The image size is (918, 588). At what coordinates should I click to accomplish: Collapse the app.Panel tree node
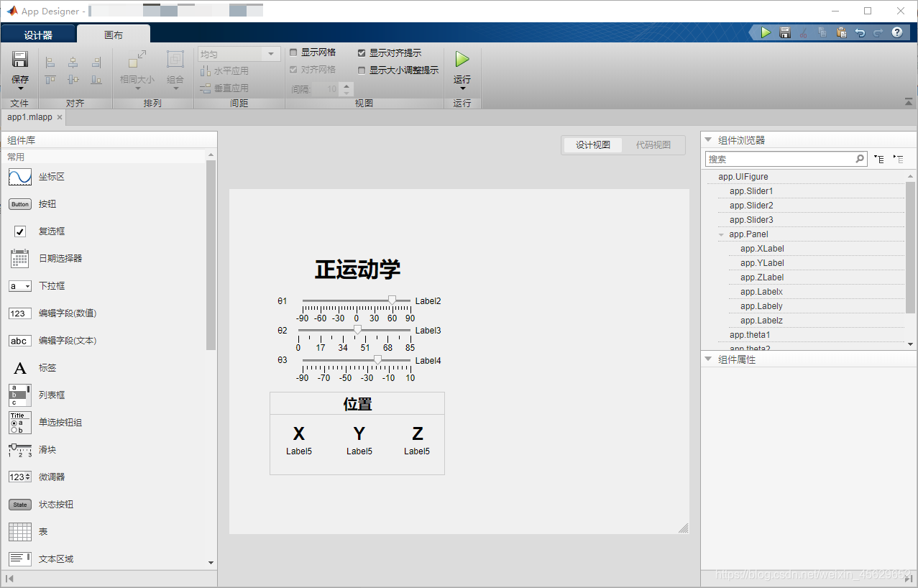click(721, 234)
